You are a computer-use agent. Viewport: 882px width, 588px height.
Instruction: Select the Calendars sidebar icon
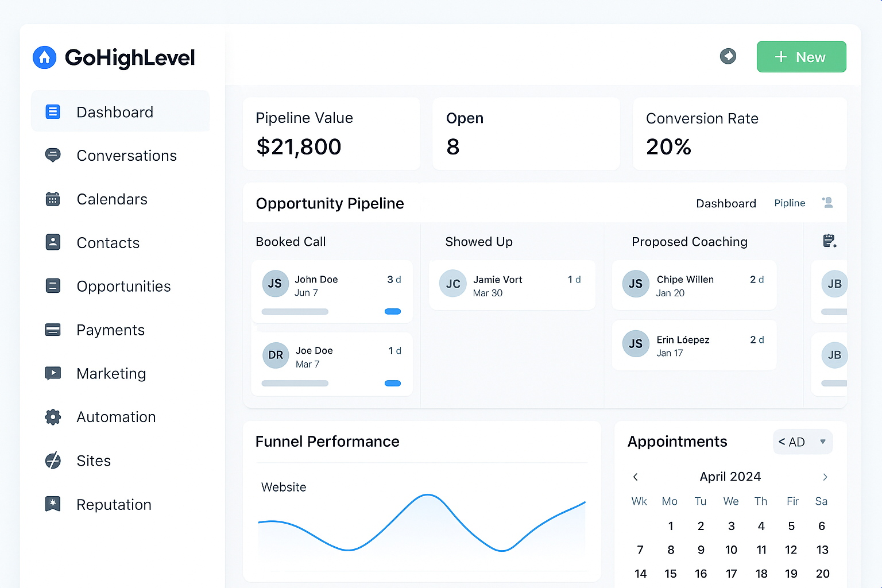[x=53, y=199]
